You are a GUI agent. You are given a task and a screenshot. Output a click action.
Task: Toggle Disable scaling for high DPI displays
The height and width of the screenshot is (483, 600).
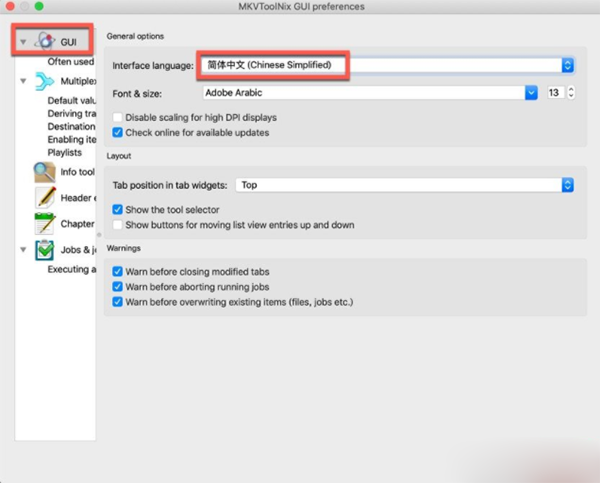point(117,117)
